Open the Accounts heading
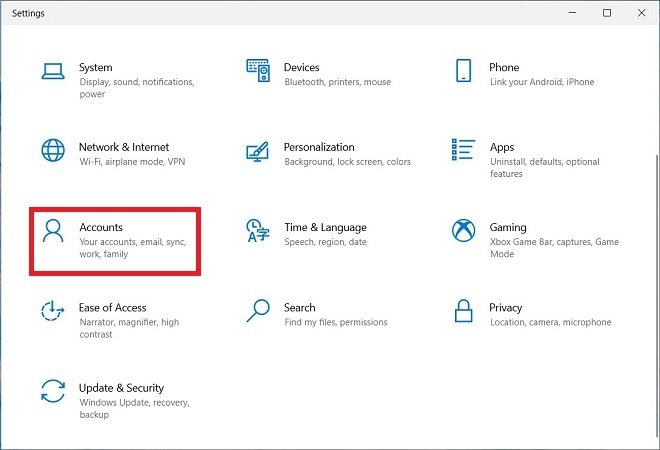 coord(101,227)
